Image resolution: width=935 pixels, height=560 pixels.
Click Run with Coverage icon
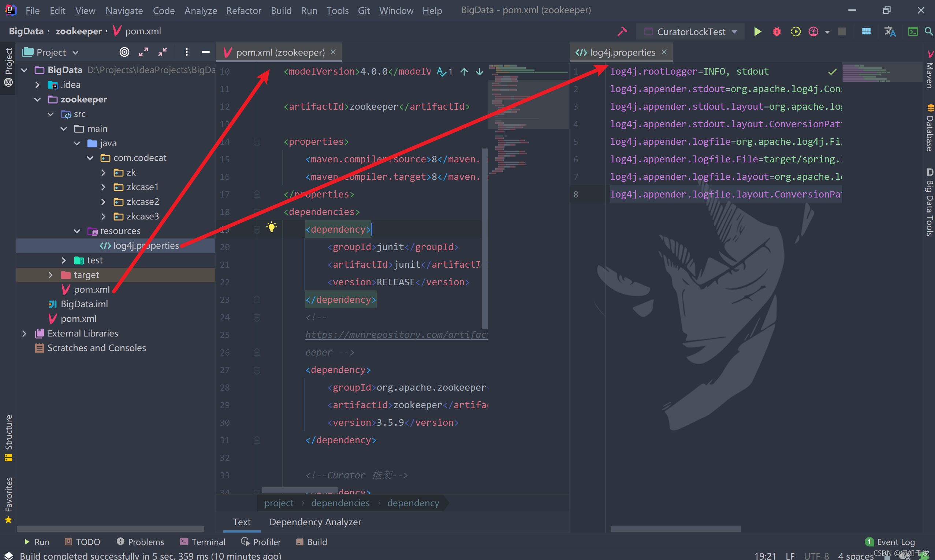click(x=795, y=32)
